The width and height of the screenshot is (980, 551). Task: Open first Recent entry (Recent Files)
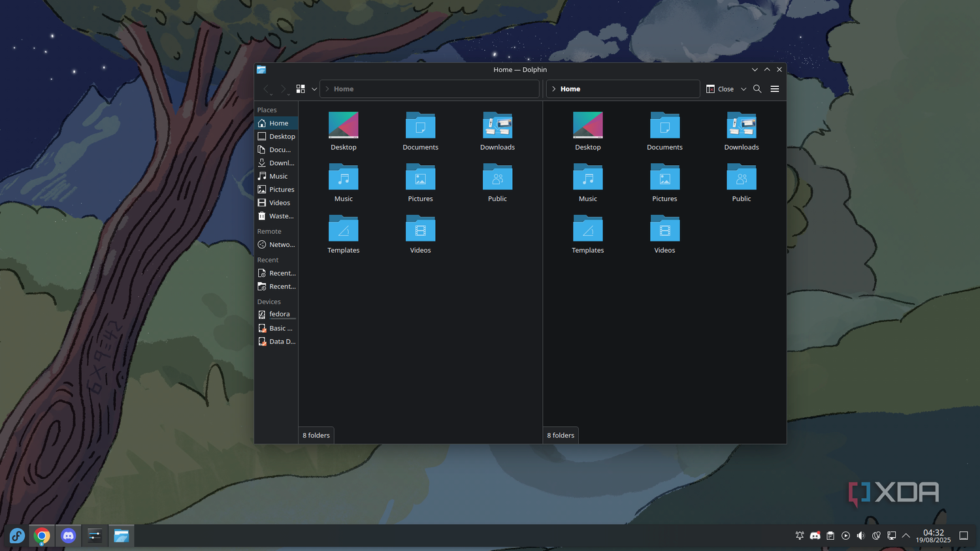276,273
